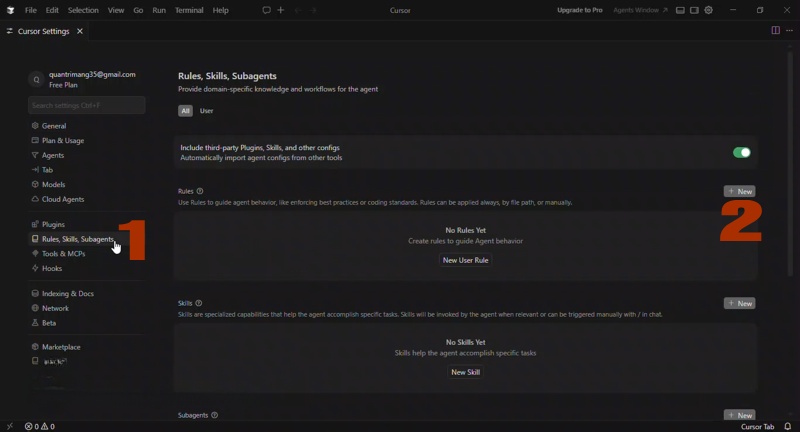Image resolution: width=800 pixels, height=432 pixels.
Task: Click the new chat bubble icon
Action: pos(266,10)
